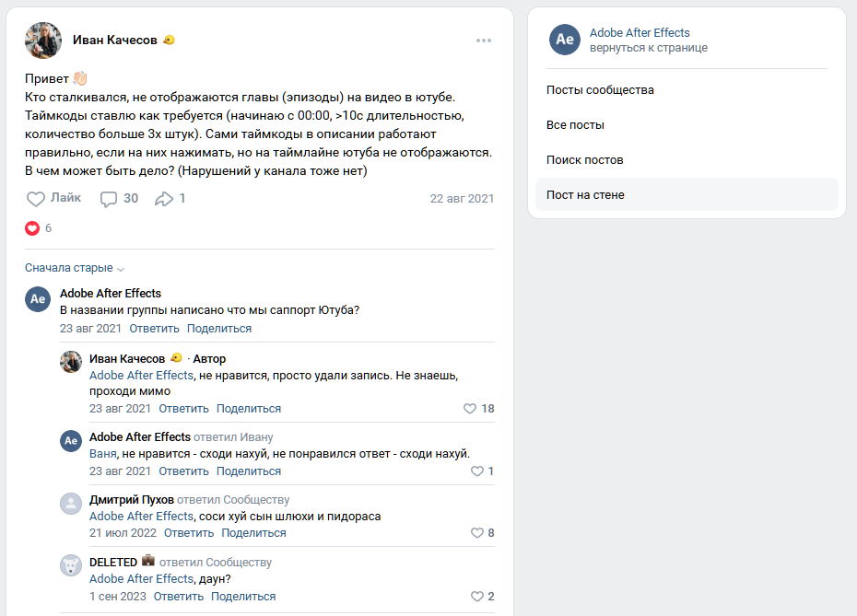
Task: Open Дмитрий Пухов's profile name link
Action: [131, 500]
